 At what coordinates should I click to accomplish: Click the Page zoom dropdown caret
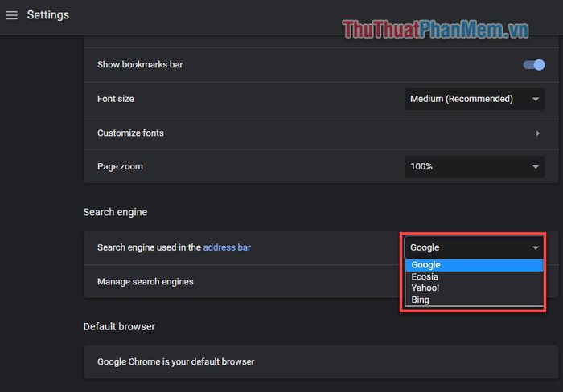[x=536, y=167]
